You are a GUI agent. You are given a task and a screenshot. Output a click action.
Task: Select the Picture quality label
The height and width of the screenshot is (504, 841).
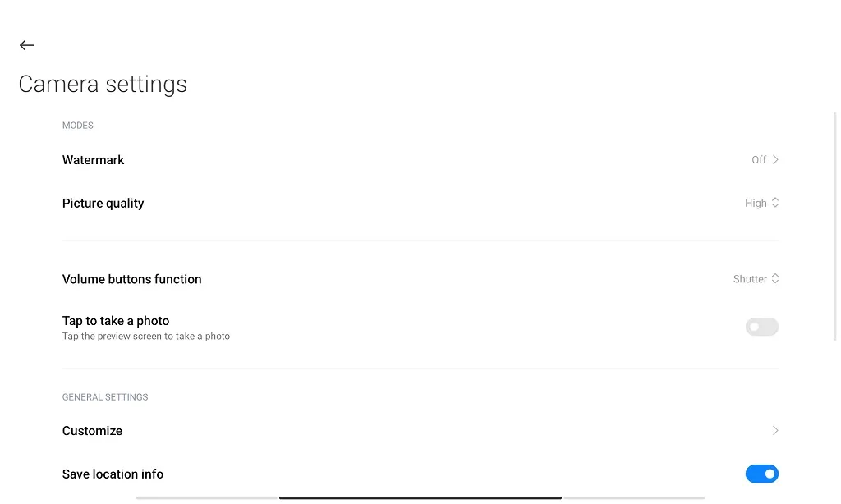coord(103,203)
